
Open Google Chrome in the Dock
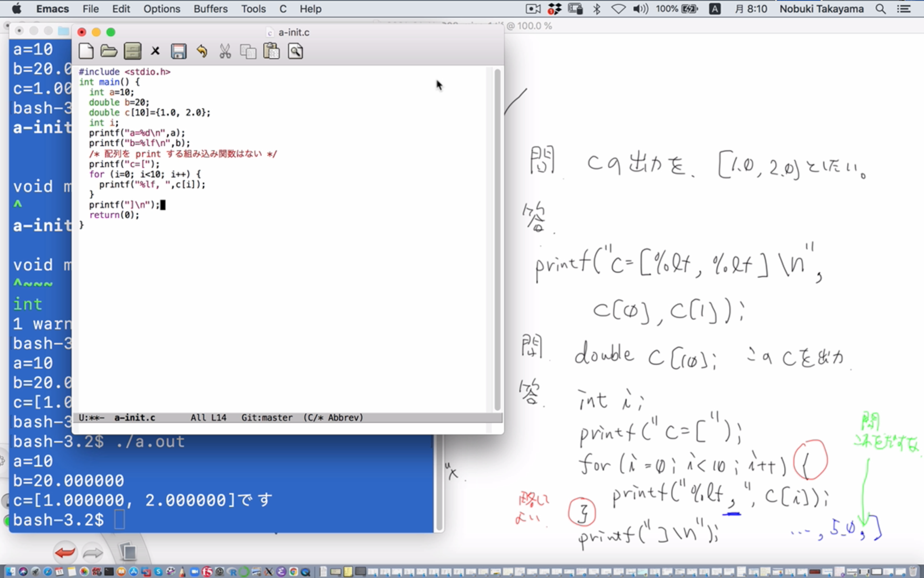[x=294, y=572]
